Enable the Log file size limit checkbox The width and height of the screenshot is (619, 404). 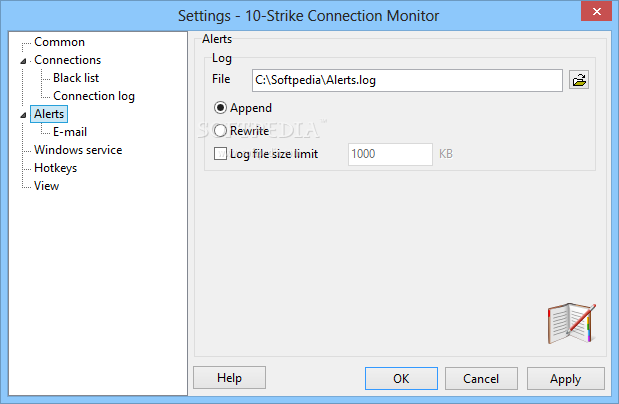(220, 154)
